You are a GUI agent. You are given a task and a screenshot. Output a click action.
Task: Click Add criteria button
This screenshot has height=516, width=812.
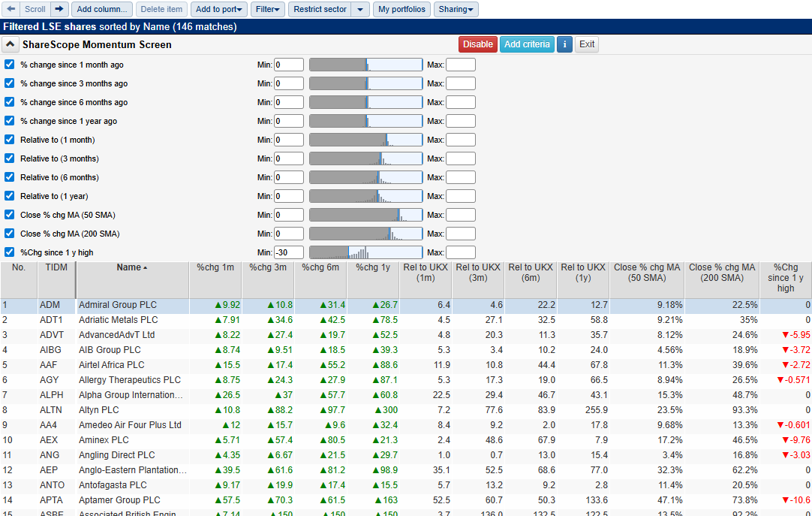click(x=527, y=44)
